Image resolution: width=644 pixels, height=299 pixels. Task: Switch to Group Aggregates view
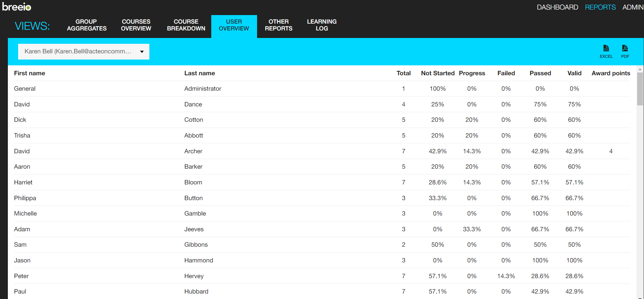coord(86,25)
